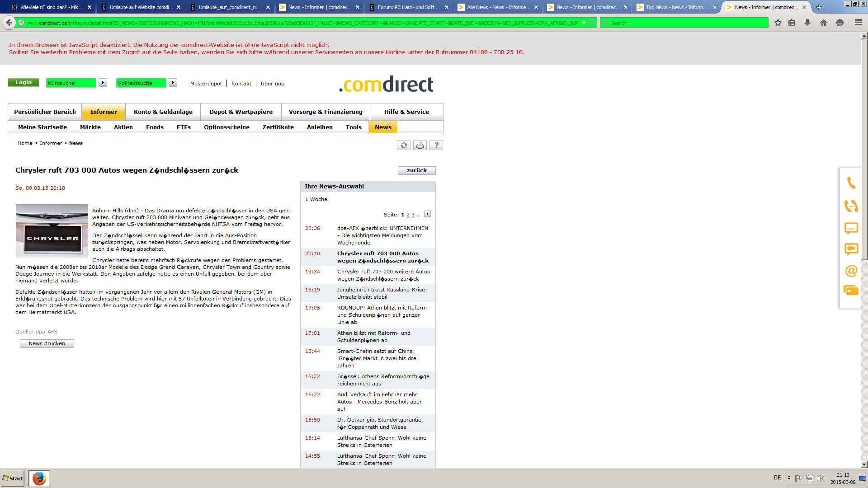Click the vertical scrollbar down arrow

pos(864,465)
